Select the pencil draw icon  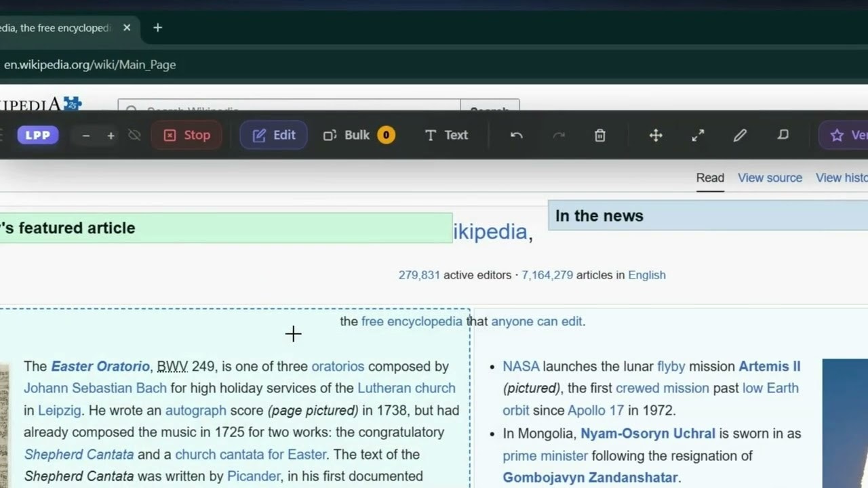pyautogui.click(x=740, y=136)
